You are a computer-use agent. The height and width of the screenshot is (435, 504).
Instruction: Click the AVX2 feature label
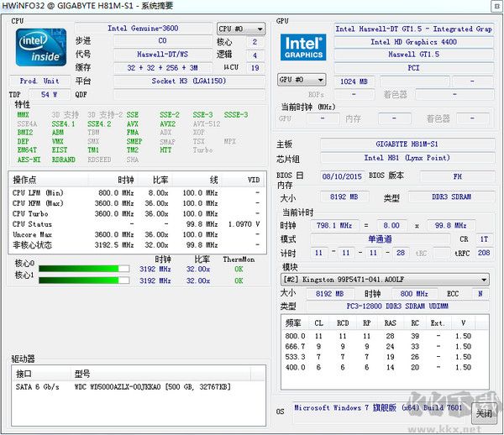pos(167,123)
